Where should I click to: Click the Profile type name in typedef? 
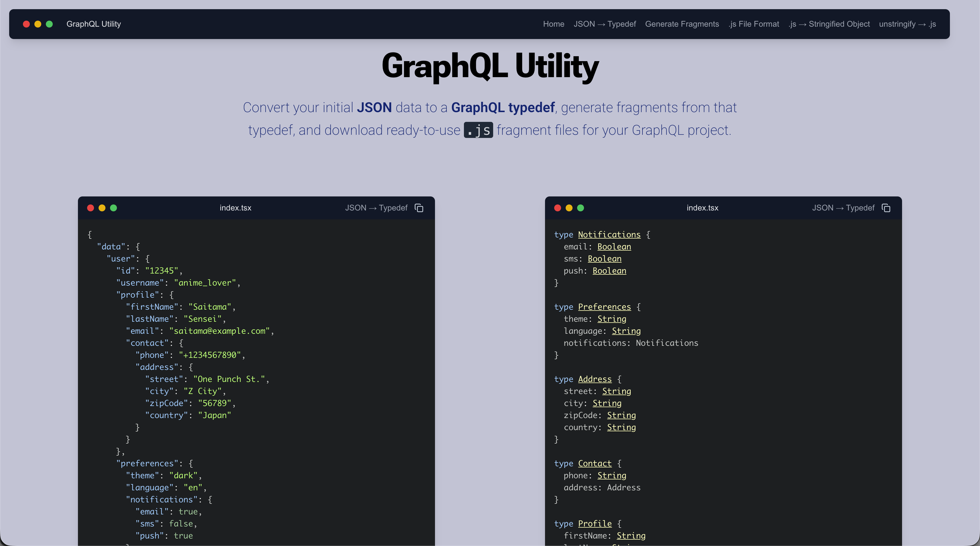tap(595, 524)
